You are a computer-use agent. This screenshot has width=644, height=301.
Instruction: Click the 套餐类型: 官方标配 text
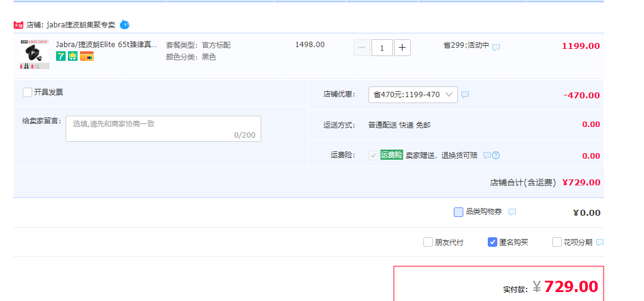(x=199, y=45)
